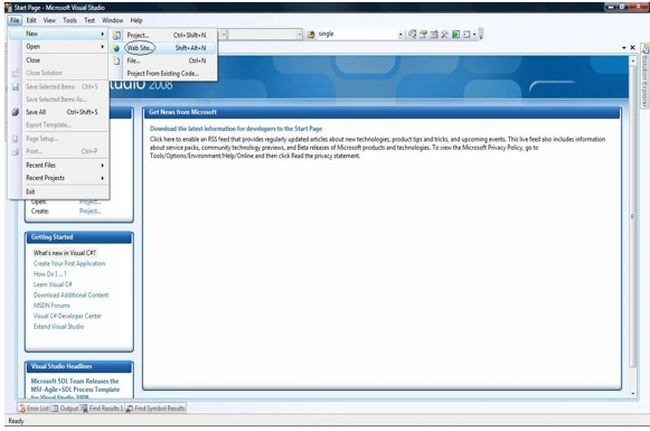Choose File... from New submenu
Viewport: 650px width, 431px height.
point(164,61)
